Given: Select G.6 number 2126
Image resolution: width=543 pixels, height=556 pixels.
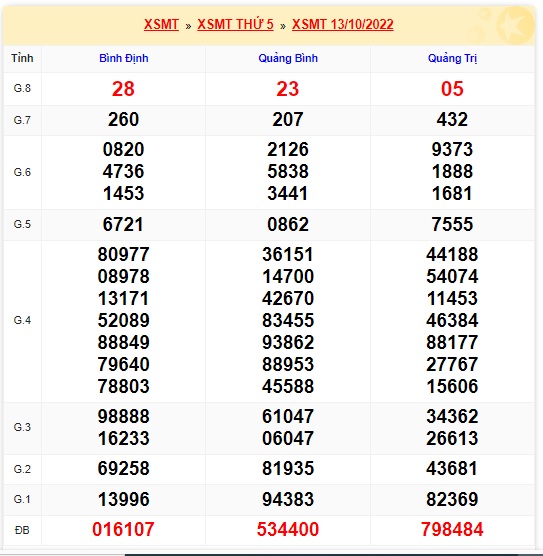Looking at the screenshot, I should [288, 149].
